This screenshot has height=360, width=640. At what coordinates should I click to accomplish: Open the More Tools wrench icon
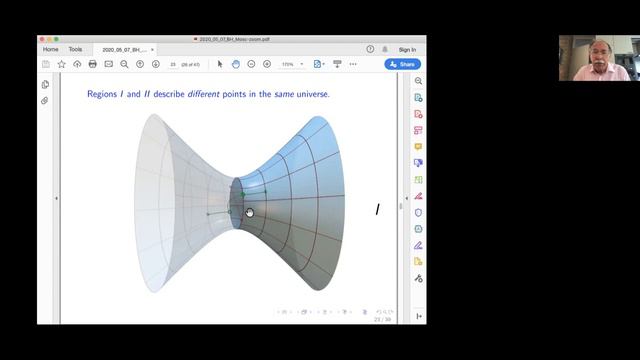pos(418,278)
